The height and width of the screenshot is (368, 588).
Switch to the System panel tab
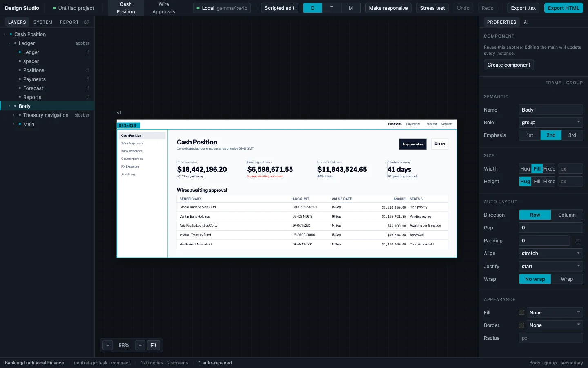pyautogui.click(x=43, y=22)
